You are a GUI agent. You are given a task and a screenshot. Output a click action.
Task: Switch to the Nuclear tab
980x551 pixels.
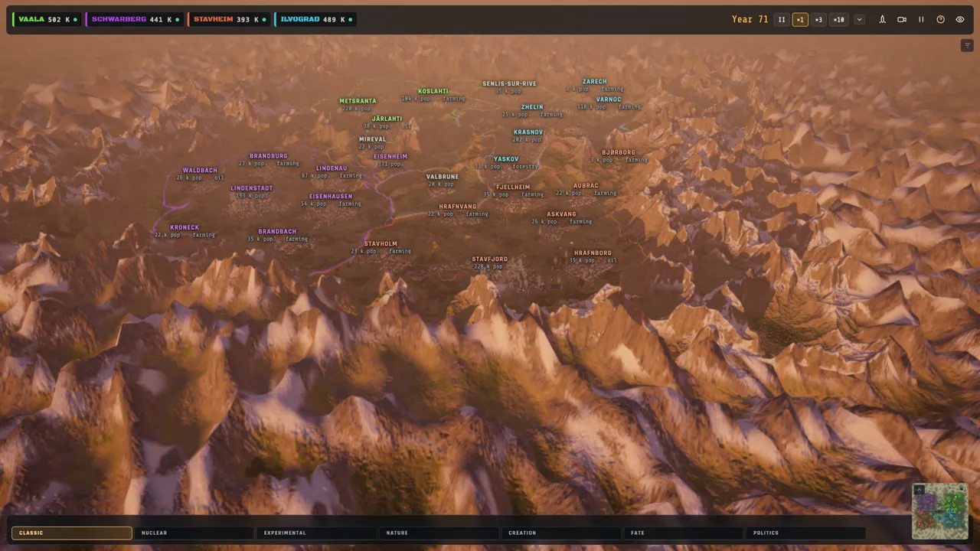194,533
